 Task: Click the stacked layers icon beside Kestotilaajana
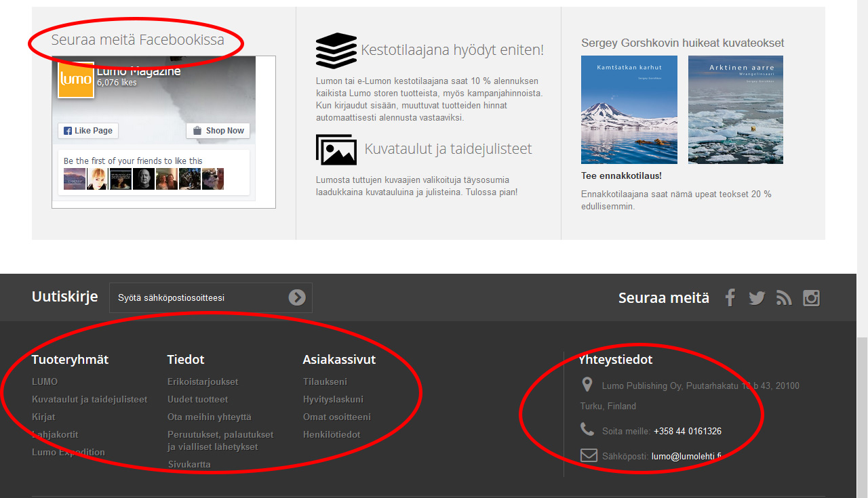(x=336, y=51)
